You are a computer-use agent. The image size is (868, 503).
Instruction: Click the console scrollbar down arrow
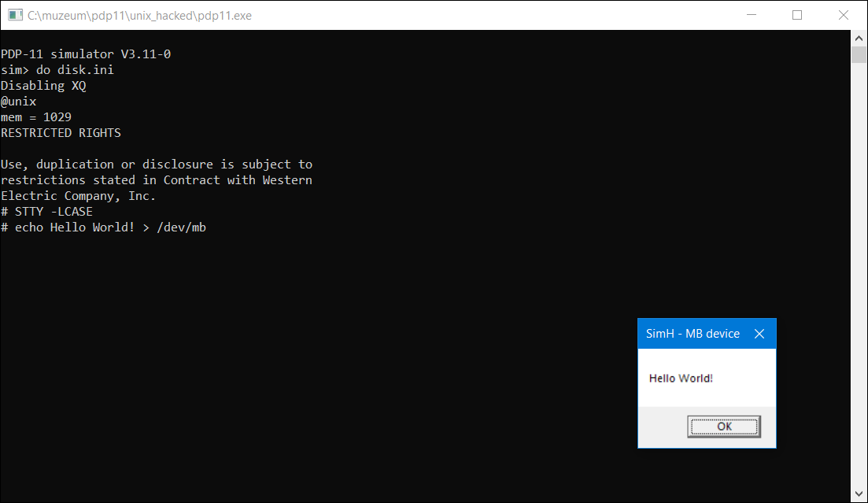click(859, 494)
